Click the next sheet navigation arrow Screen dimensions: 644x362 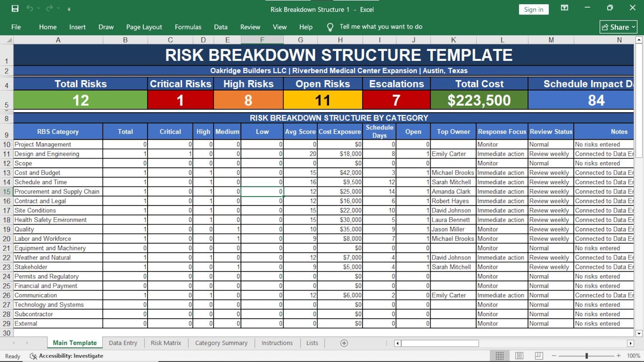tap(27, 343)
